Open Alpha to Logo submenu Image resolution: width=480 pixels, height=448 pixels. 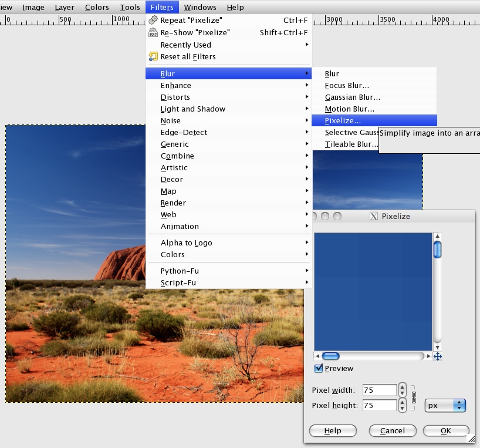[229, 242]
